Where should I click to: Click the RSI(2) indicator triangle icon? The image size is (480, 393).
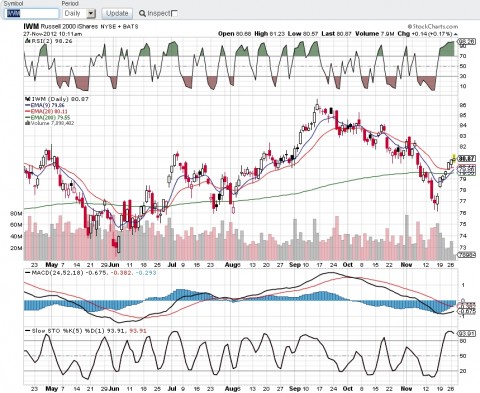point(28,41)
